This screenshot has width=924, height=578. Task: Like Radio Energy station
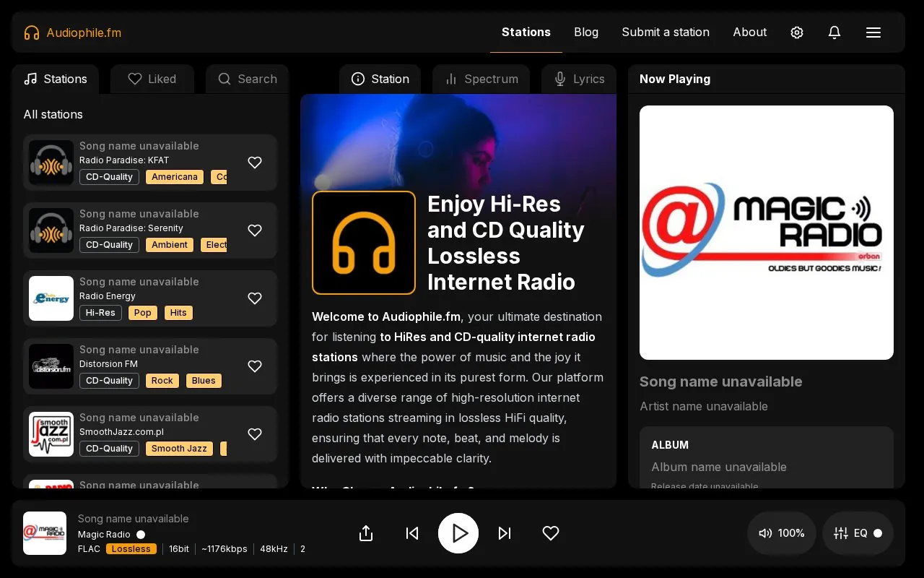[x=255, y=298]
